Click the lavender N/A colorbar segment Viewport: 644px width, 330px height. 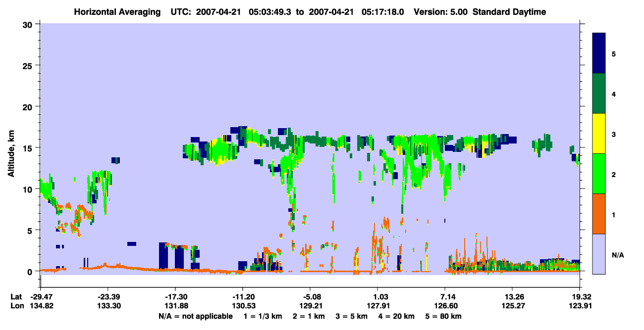click(x=599, y=253)
